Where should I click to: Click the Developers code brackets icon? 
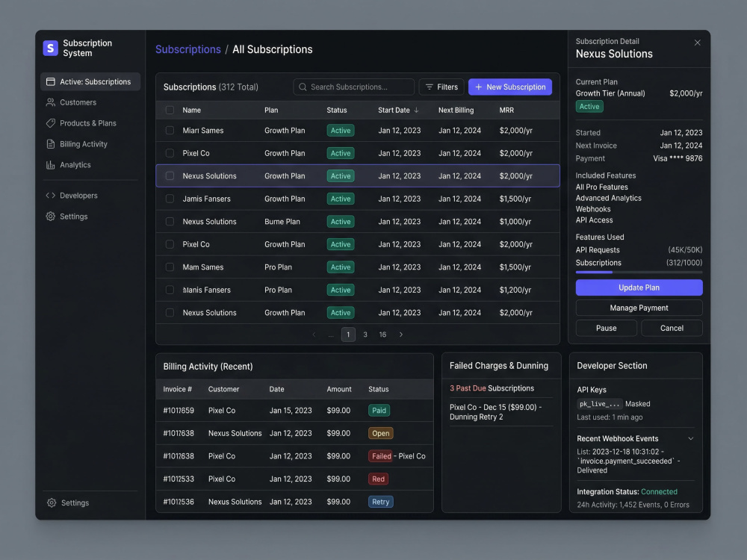point(51,195)
